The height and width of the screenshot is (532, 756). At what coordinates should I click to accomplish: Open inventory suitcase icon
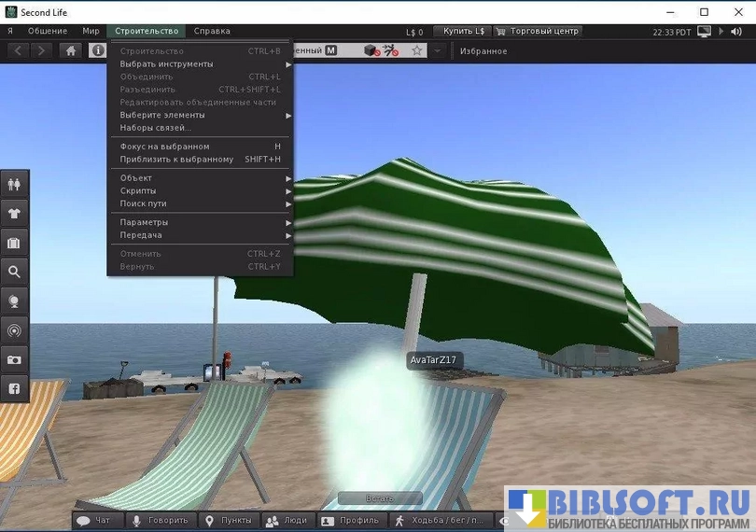tap(14, 243)
